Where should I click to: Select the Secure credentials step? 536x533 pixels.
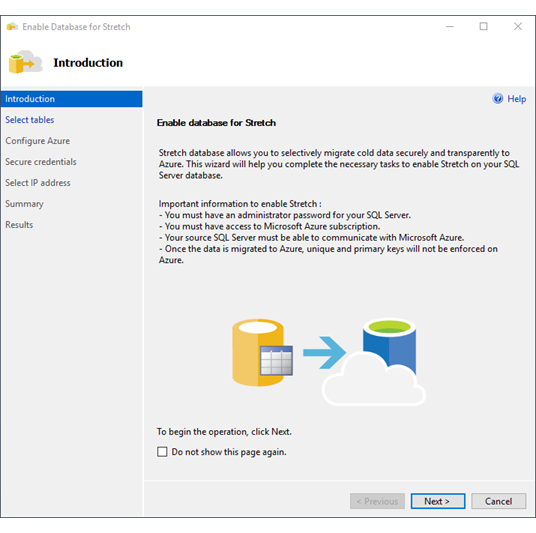41,162
